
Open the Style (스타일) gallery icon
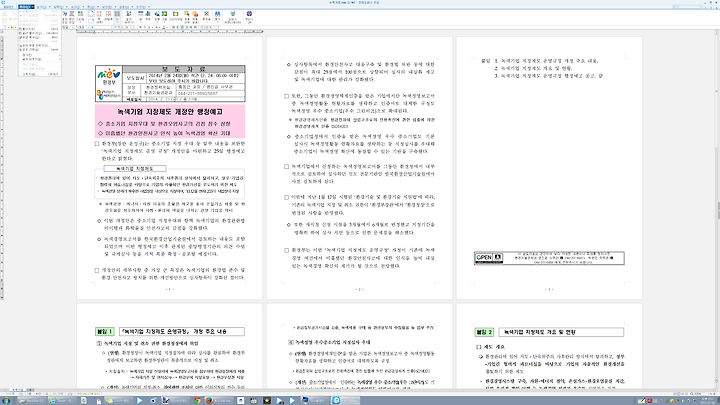(80, 17)
